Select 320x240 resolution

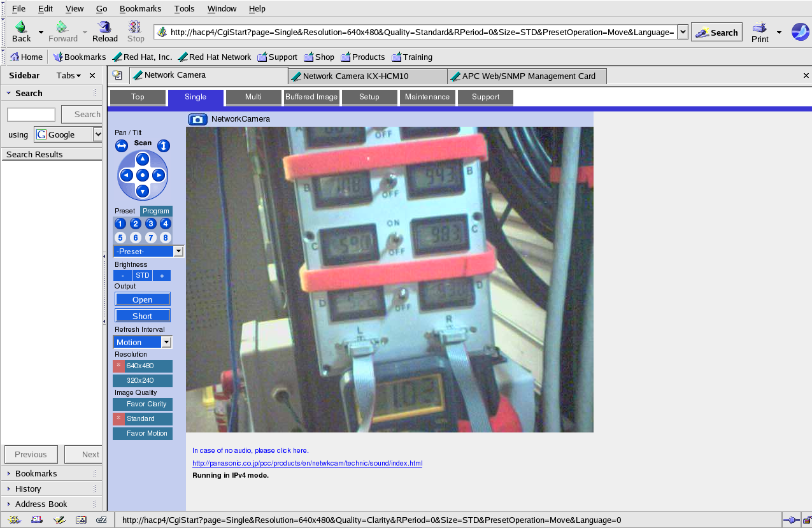143,380
